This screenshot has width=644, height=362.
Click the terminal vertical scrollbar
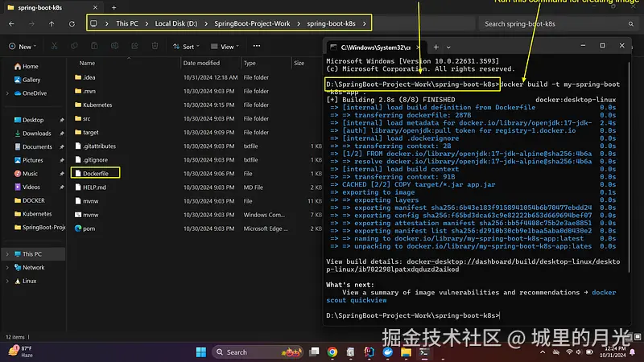click(x=630, y=167)
